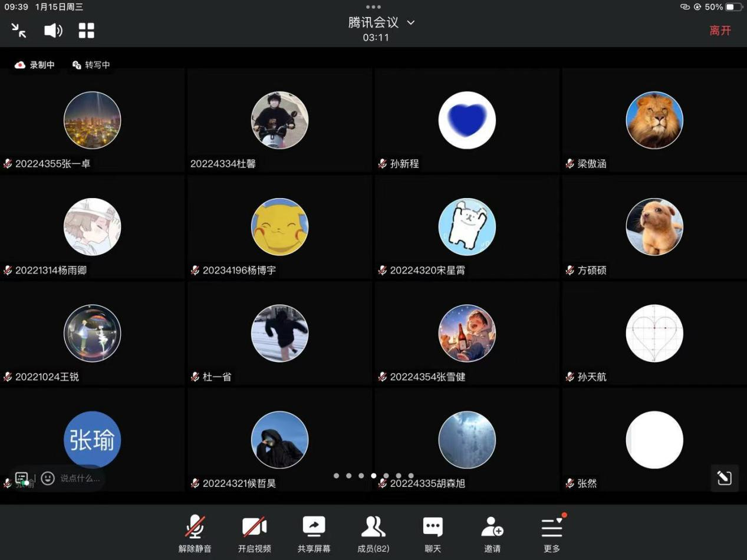
Task: Expand the 腾讯会议 title dropdown arrow
Action: [x=411, y=22]
